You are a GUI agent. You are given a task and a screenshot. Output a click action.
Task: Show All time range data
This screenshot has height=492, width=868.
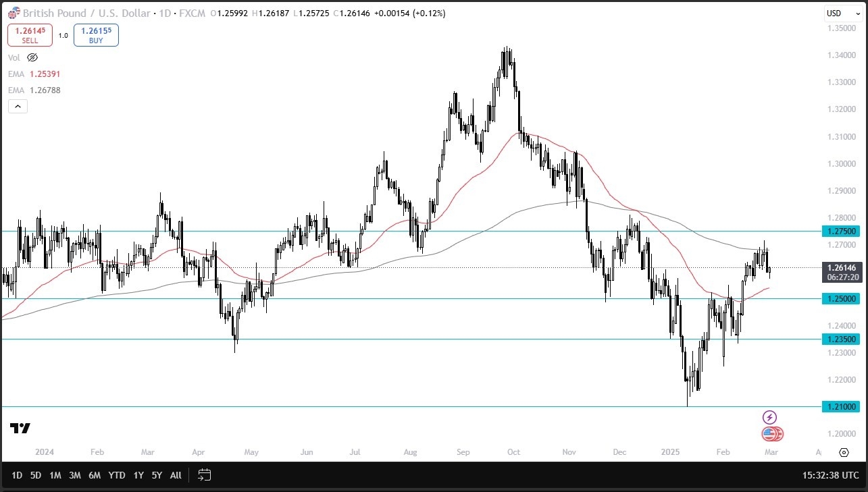click(x=176, y=475)
